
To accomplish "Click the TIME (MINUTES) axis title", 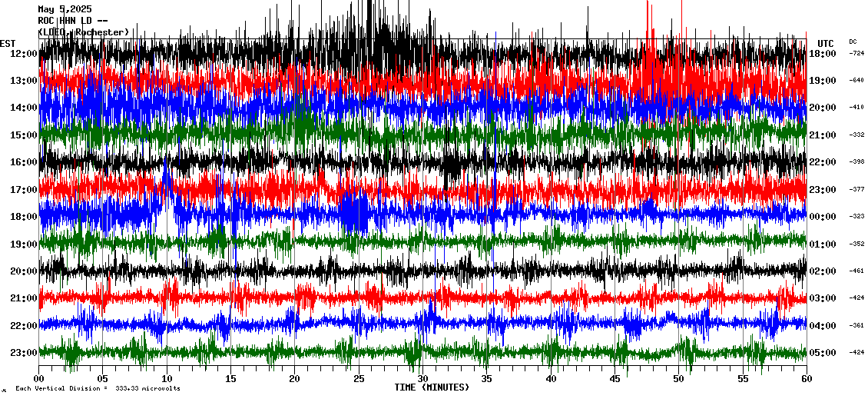I will (x=432, y=387).
